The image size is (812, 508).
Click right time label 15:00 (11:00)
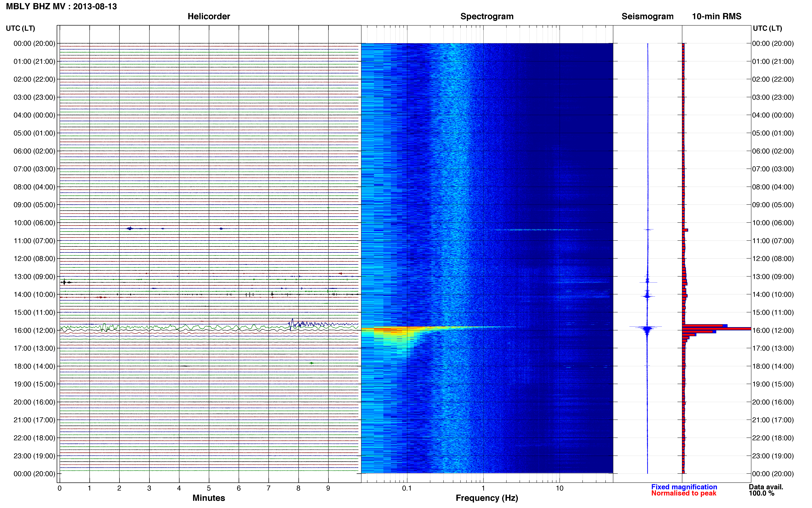pos(773,312)
